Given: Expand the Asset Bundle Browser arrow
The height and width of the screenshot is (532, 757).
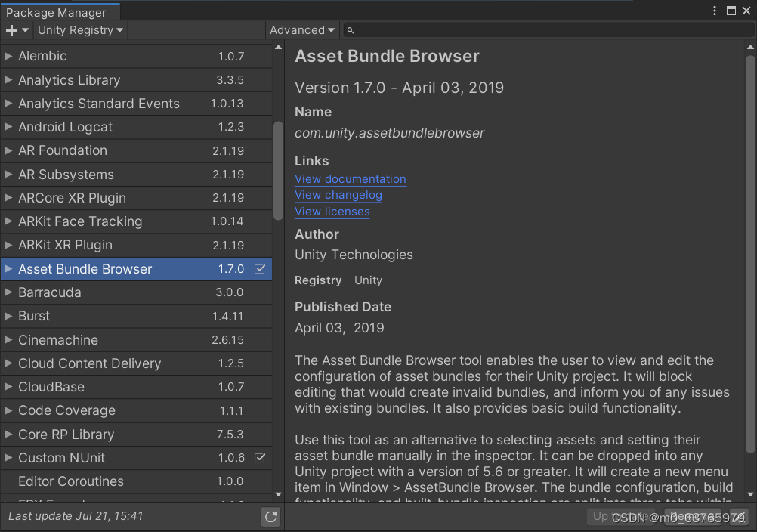Looking at the screenshot, I should click(x=8, y=269).
